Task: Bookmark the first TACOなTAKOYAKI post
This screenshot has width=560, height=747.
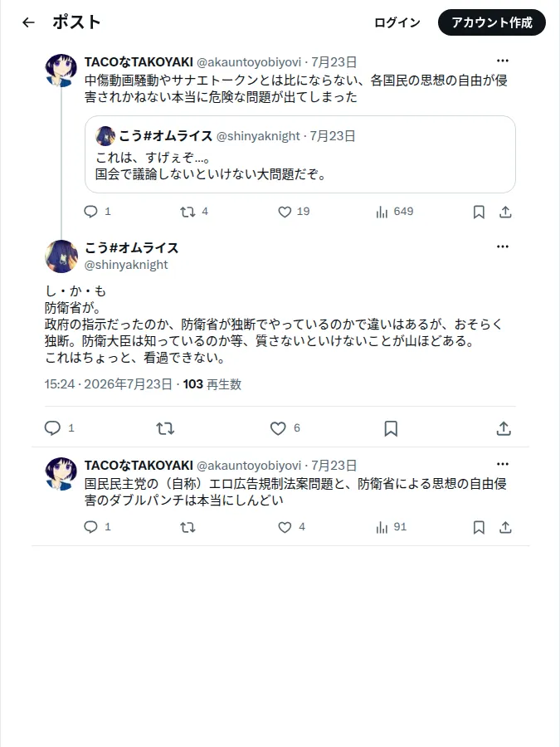Action: point(479,212)
